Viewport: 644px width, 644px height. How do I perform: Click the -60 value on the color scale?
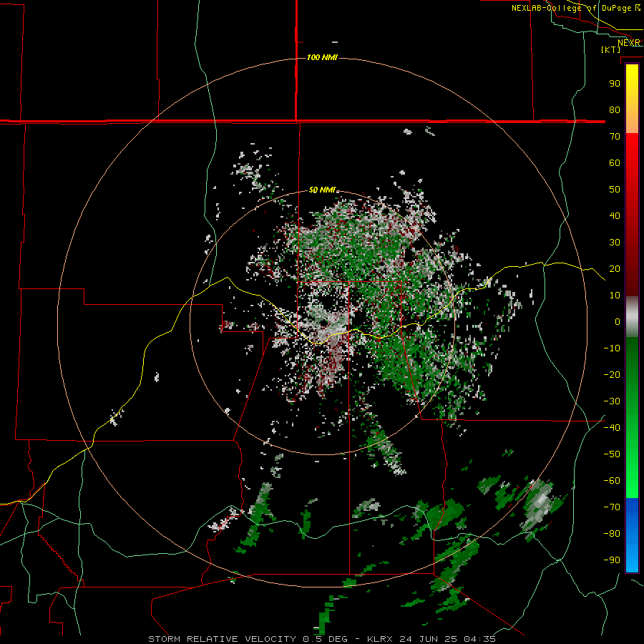coord(612,481)
